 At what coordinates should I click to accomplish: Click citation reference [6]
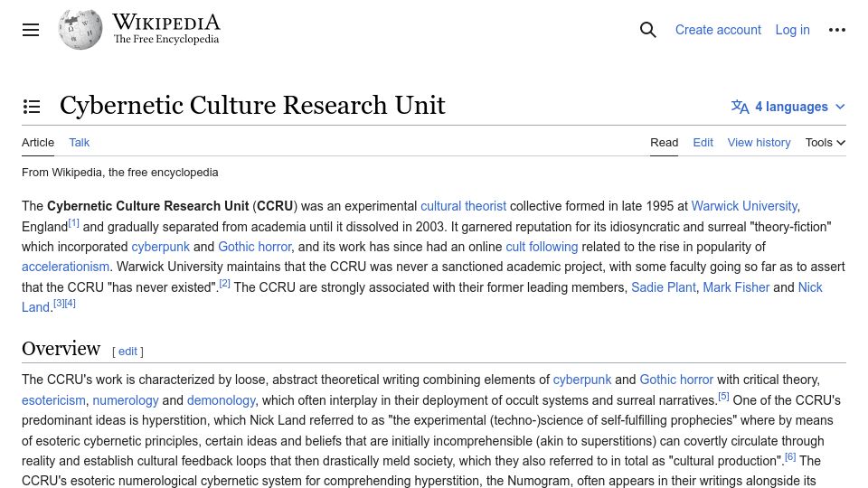pos(790,457)
